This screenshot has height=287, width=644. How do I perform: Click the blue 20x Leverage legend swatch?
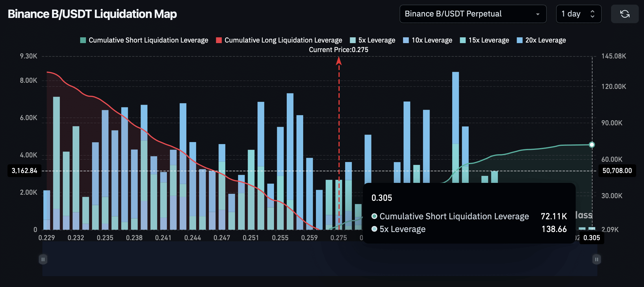[520, 40]
